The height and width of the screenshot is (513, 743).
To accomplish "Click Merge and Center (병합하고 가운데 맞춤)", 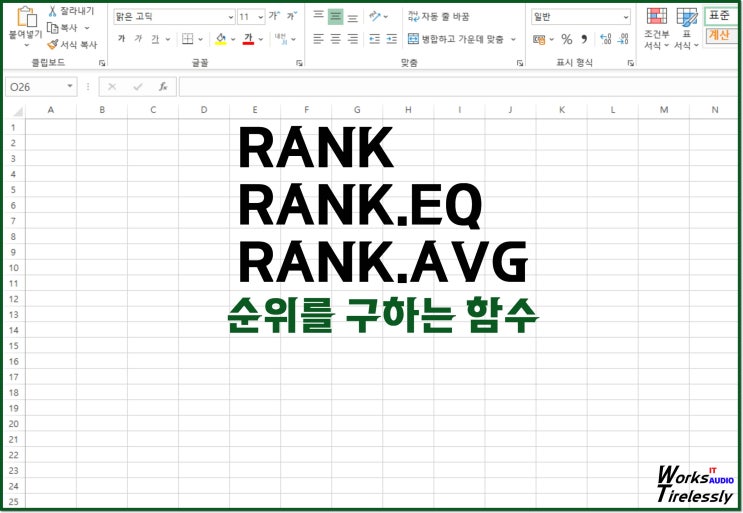I will pyautogui.click(x=456, y=39).
